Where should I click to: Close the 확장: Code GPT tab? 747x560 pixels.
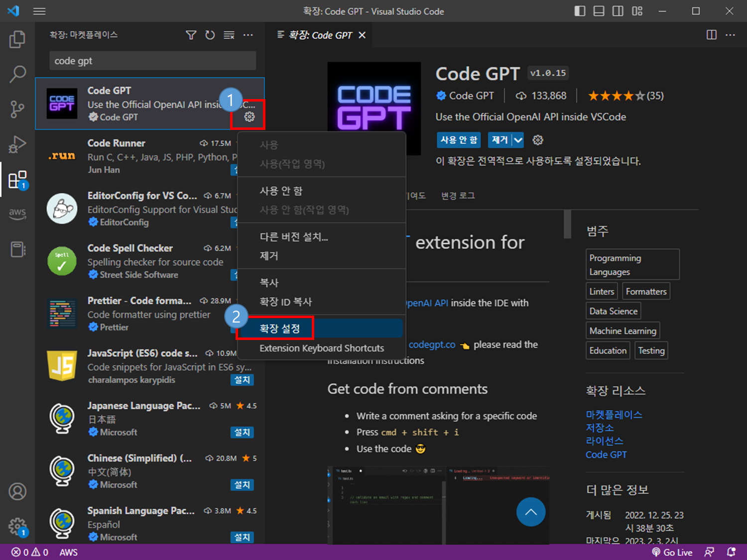coord(362,35)
